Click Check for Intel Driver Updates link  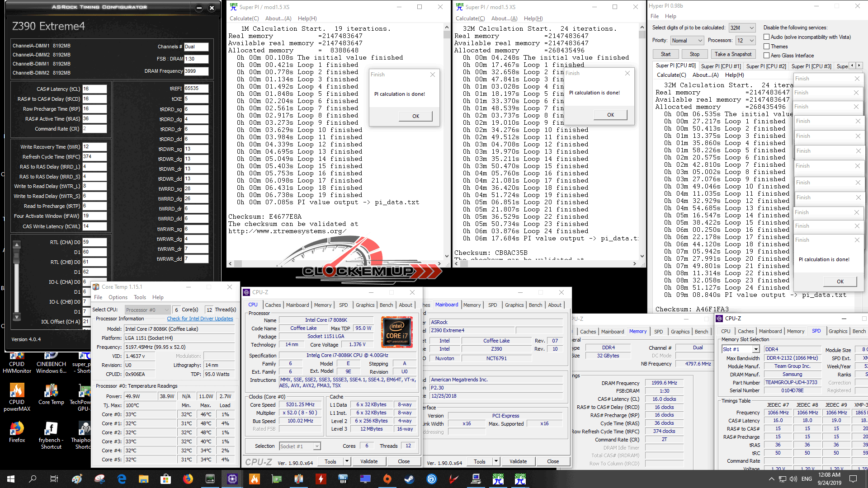point(200,319)
